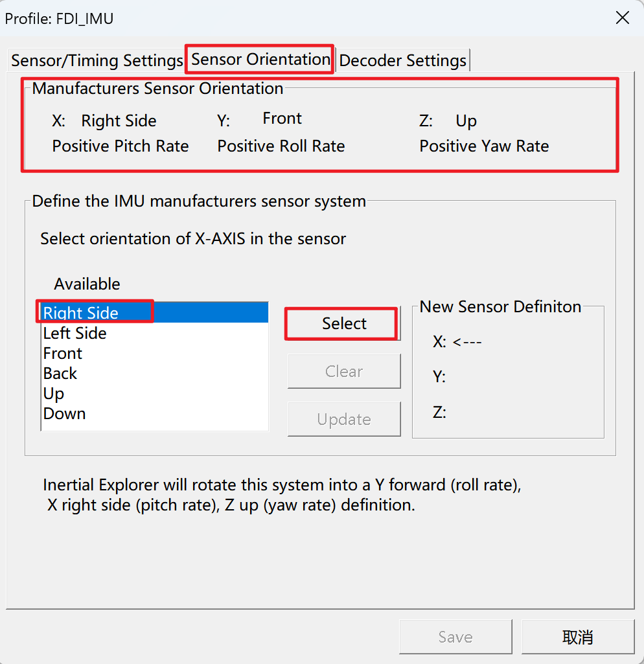
Task: Save the profile settings
Action: pos(455,637)
